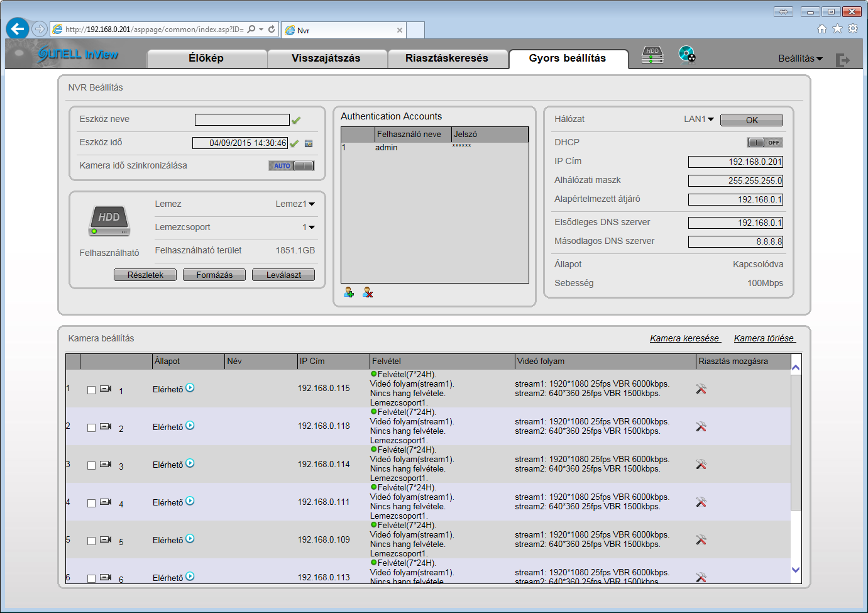Click camera icon in row 1
This screenshot has width=868, height=613.
click(106, 389)
